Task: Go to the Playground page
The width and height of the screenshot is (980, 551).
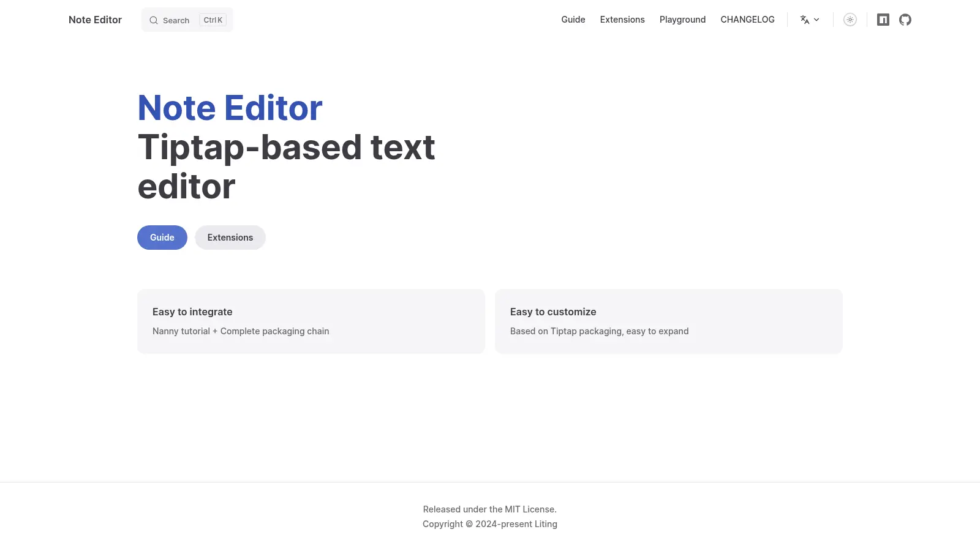Action: 682,20
